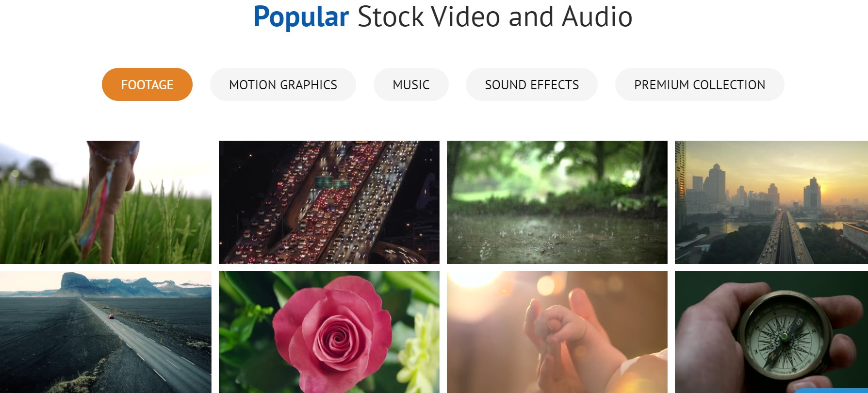Switch to the MOTION GRAPHICS tab
This screenshot has height=393, width=868.
(283, 84)
